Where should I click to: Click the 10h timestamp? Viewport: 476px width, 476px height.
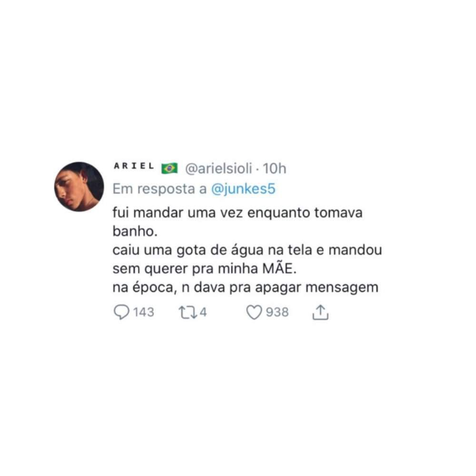(275, 168)
